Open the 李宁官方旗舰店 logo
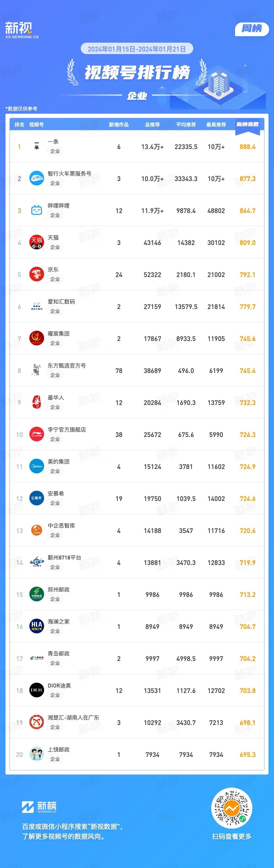Viewport: 274px width, 868px height. [x=36, y=434]
